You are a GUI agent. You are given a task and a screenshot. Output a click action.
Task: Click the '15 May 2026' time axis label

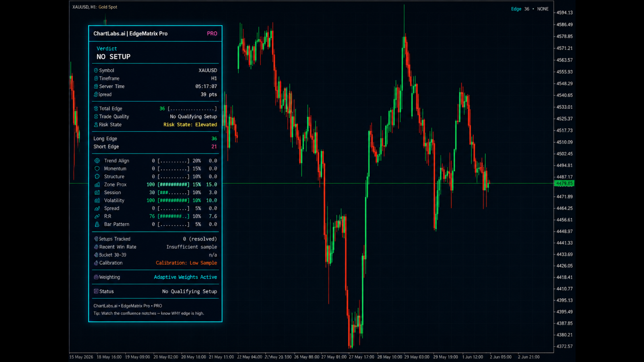81,357
